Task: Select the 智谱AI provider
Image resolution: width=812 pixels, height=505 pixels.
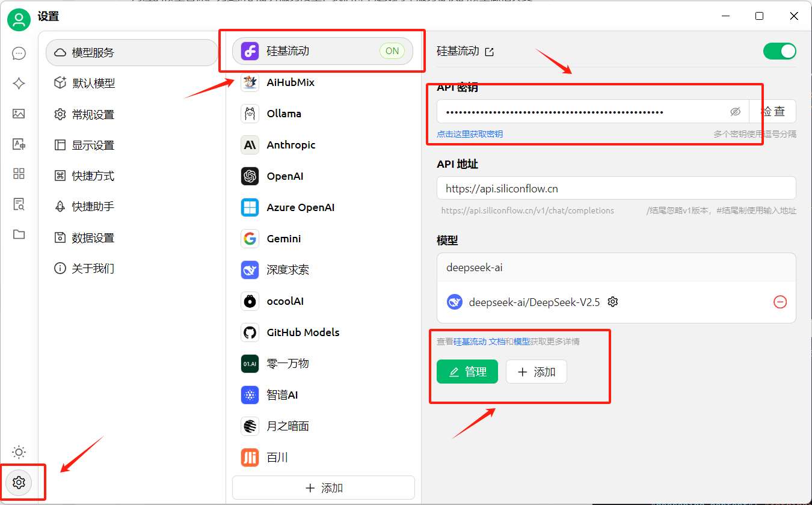Action: tap(323, 395)
